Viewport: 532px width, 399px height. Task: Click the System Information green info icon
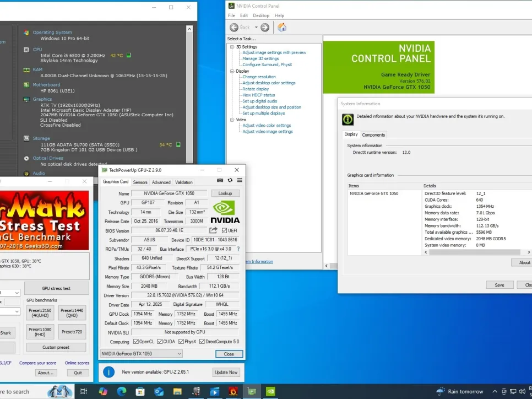coord(348,119)
